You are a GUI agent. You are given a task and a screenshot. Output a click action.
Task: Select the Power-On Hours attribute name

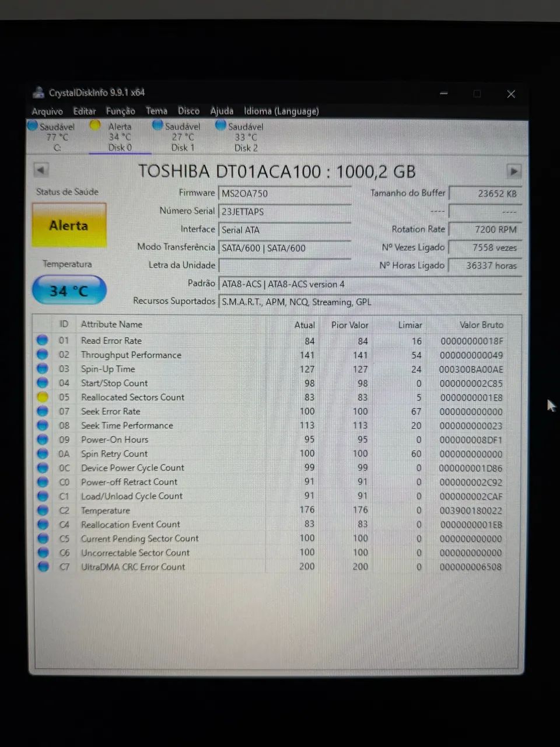[114, 439]
